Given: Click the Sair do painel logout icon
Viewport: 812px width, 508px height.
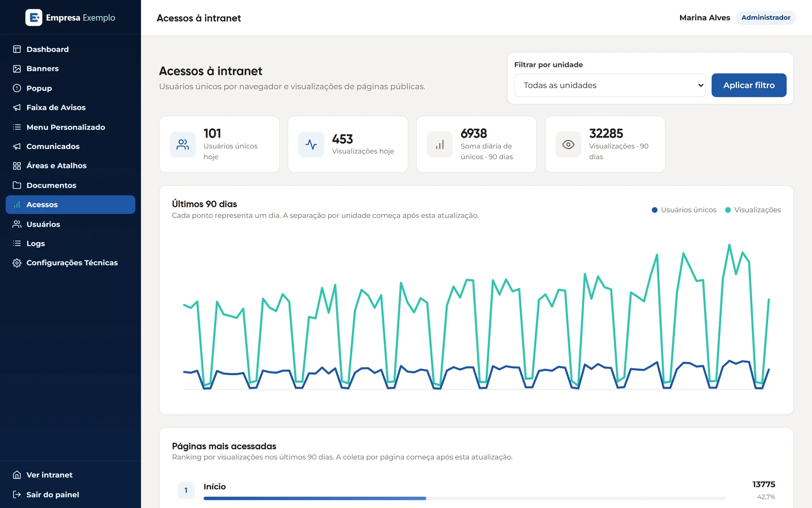Looking at the screenshot, I should pyautogui.click(x=17, y=494).
